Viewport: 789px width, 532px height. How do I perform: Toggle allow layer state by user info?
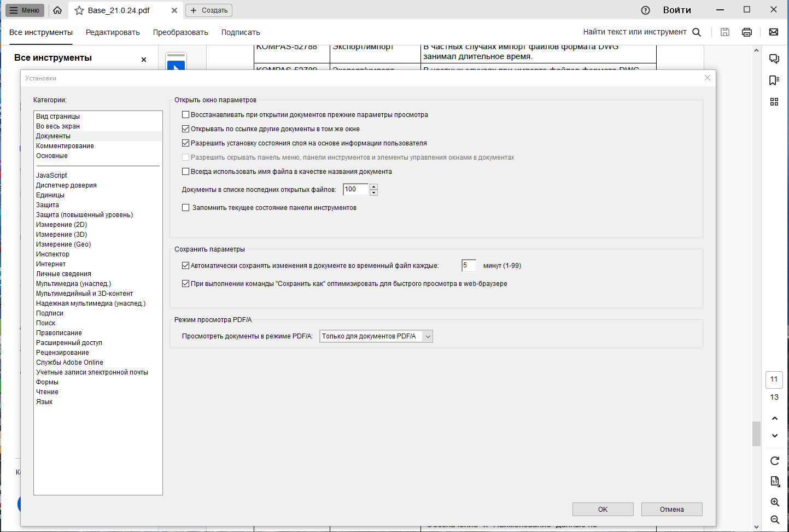186,143
